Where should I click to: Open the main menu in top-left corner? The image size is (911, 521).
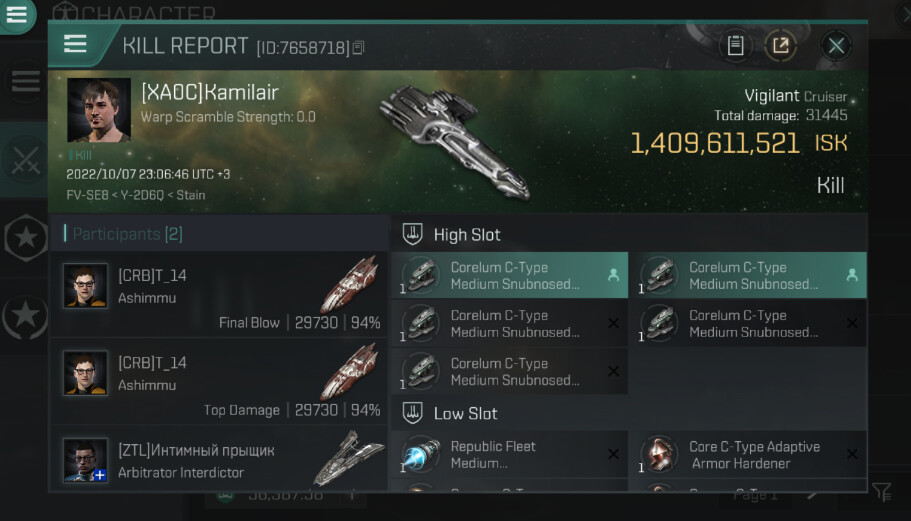[17, 15]
